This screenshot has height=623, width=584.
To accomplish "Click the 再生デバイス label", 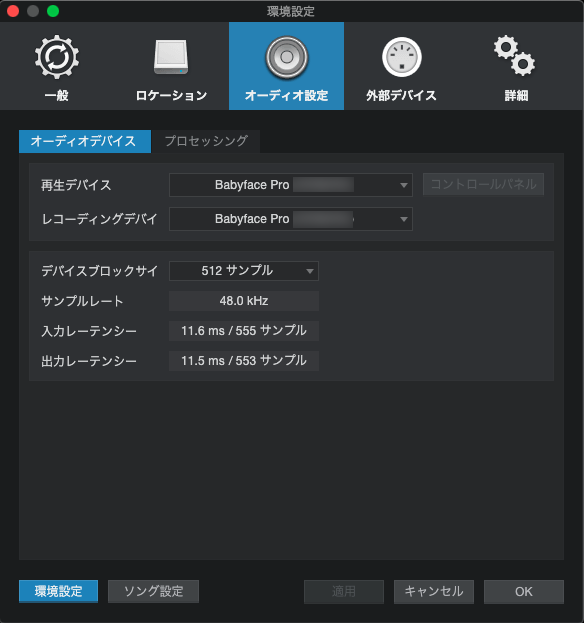I will 76,185.
